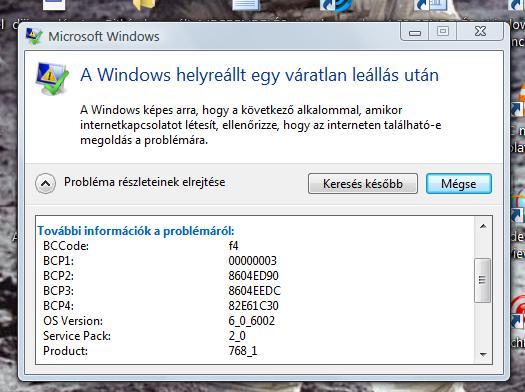Click the dialog's maximize button
The width and height of the screenshot is (525, 392).
pyautogui.click(x=443, y=32)
